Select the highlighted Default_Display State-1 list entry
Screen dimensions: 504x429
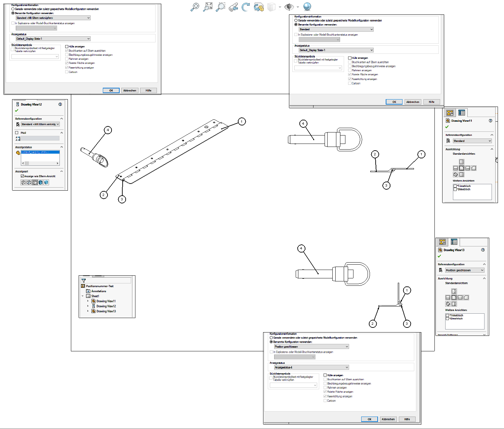tap(40, 152)
